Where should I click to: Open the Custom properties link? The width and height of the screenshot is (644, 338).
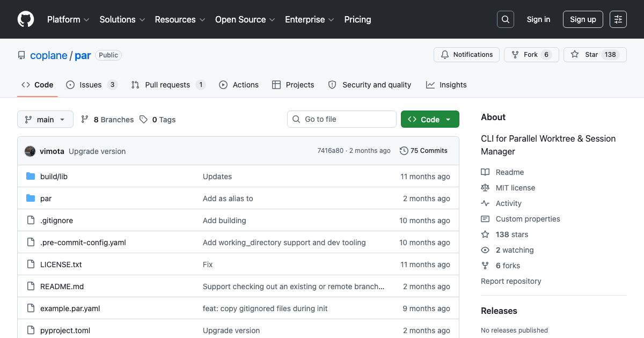521,219
